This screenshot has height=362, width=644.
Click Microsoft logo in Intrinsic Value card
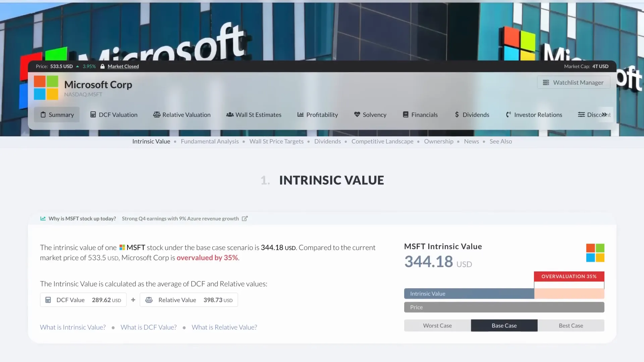click(595, 253)
